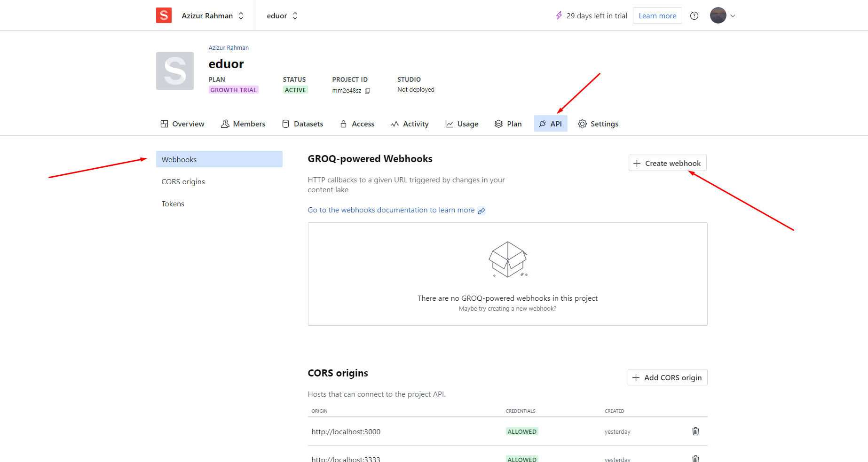
Task: Delete the localhost:3000 CORS origin
Action: coord(695,431)
